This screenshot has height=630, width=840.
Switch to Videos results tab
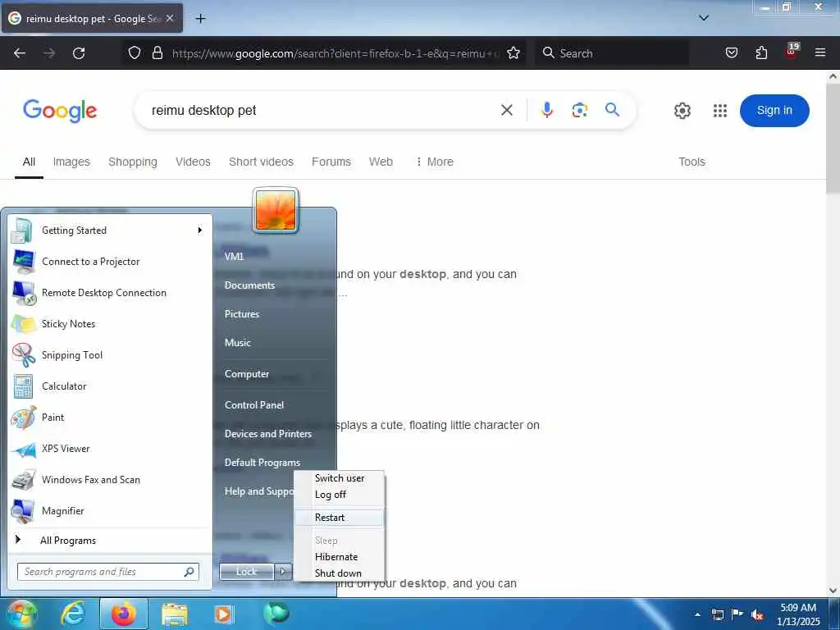click(x=193, y=162)
